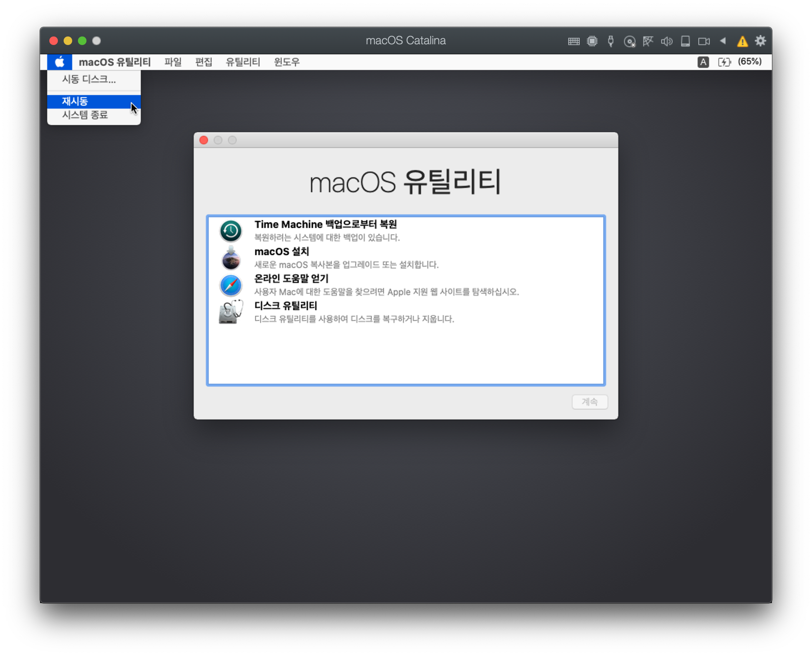
Task: Open the 'macOS 유틸리티' application menu
Action: click(114, 62)
